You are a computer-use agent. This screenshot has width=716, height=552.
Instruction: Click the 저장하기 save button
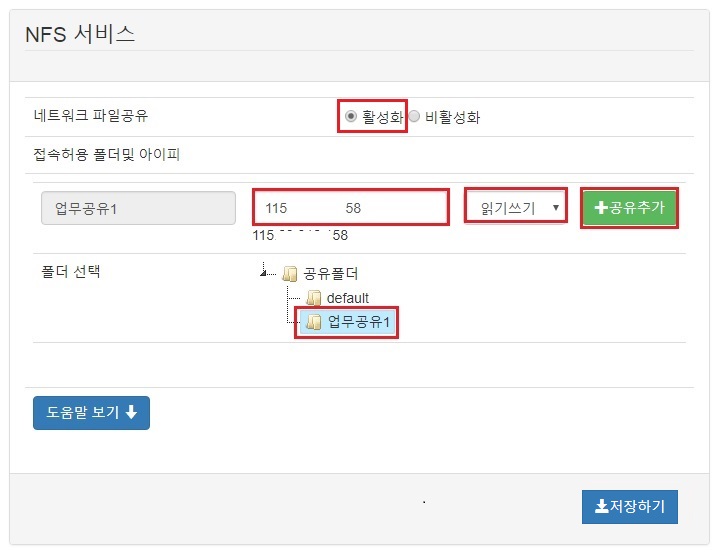[630, 507]
